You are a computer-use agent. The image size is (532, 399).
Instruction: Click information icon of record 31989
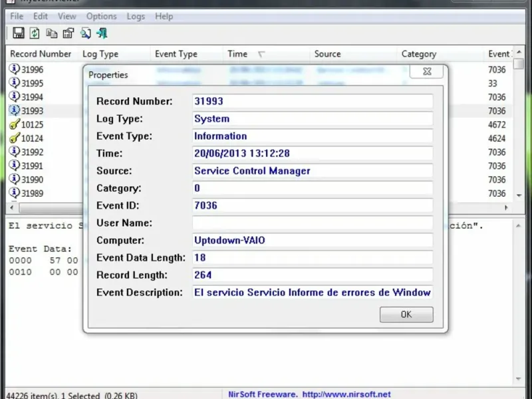pyautogui.click(x=14, y=193)
